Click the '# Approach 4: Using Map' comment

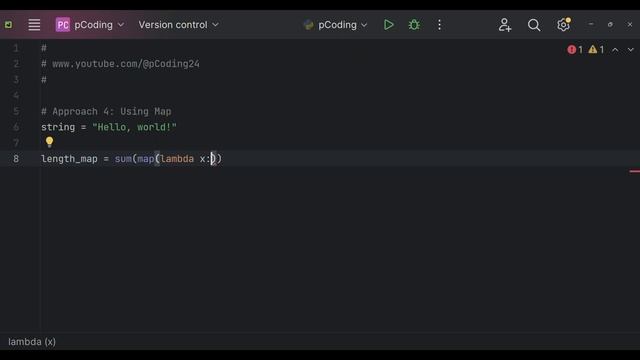point(106,111)
